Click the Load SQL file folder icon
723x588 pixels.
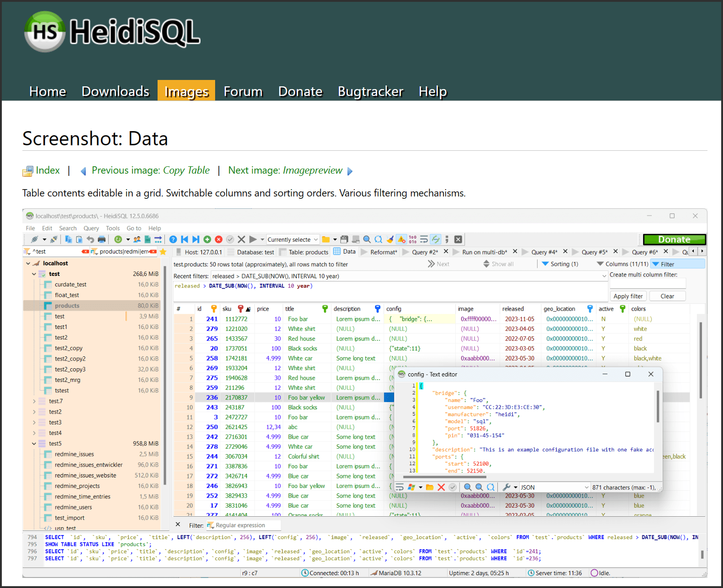(x=326, y=239)
